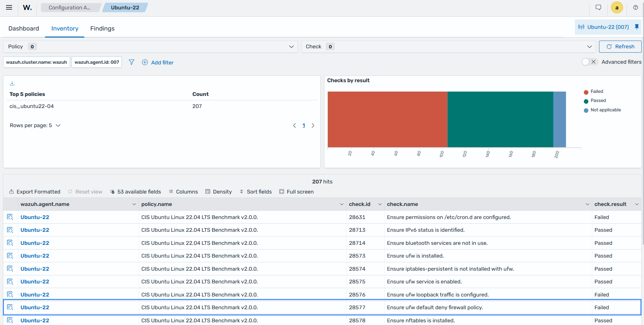
Task: Toggle the Advanced filters switch
Action: coord(590,62)
